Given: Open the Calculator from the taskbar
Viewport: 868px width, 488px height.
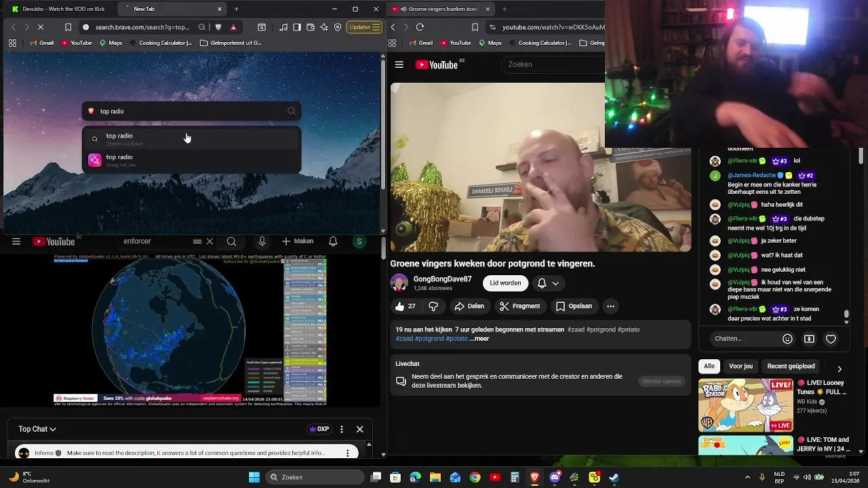Looking at the screenshot, I should pos(515,477).
